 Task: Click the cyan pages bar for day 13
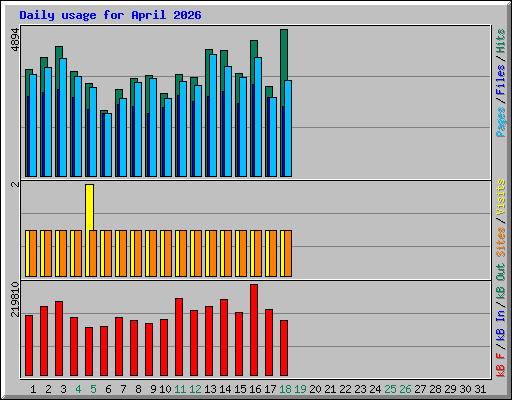pos(213,115)
